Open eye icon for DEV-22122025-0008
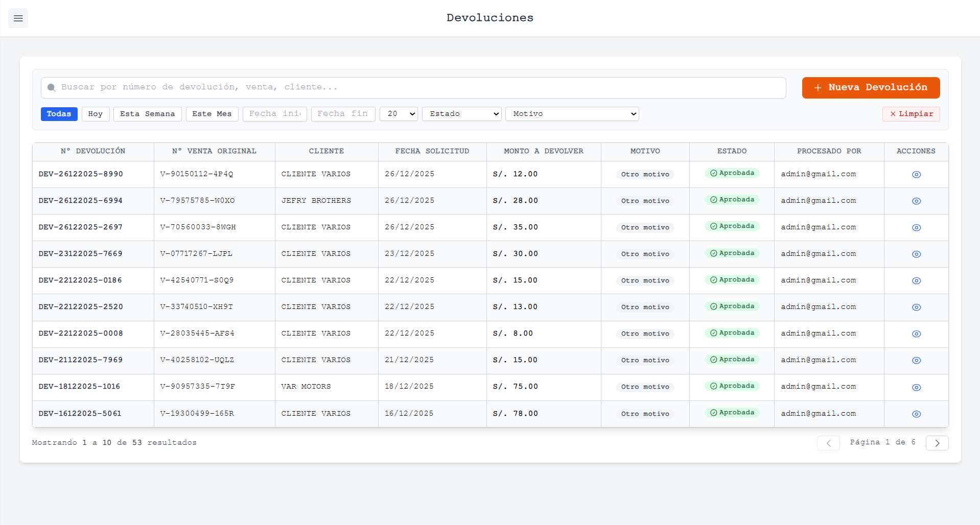 point(916,334)
